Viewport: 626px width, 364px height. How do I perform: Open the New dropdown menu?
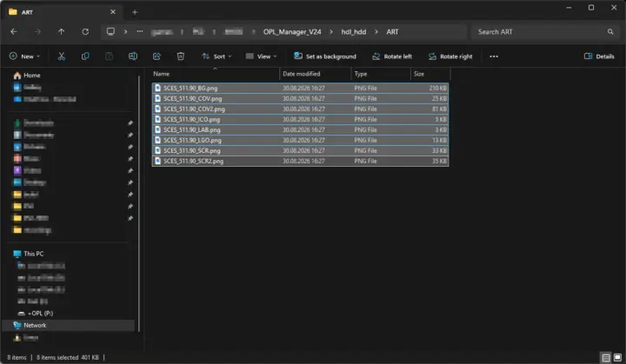[24, 56]
